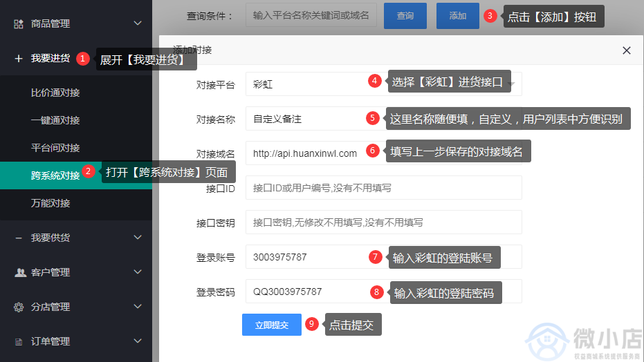Click the 接口密钥 input field
The height and width of the screenshot is (362, 644).
[x=384, y=222]
